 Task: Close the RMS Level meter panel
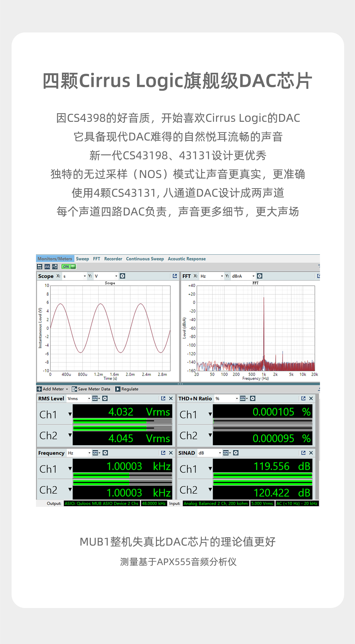point(171,398)
